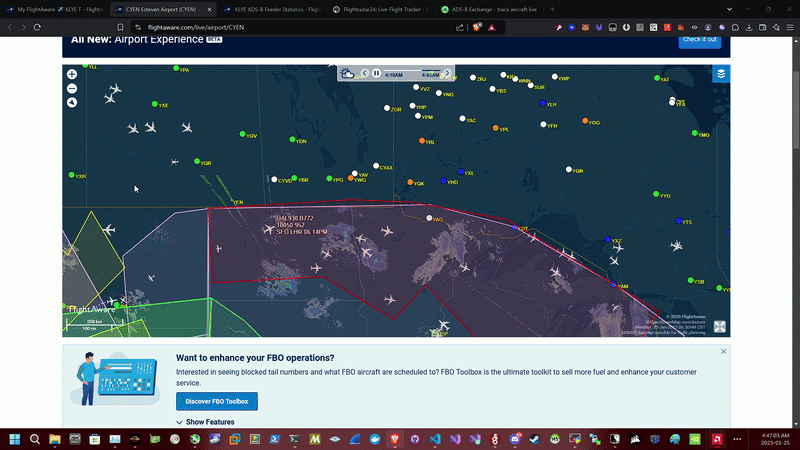Step weather animation backward

[364, 73]
